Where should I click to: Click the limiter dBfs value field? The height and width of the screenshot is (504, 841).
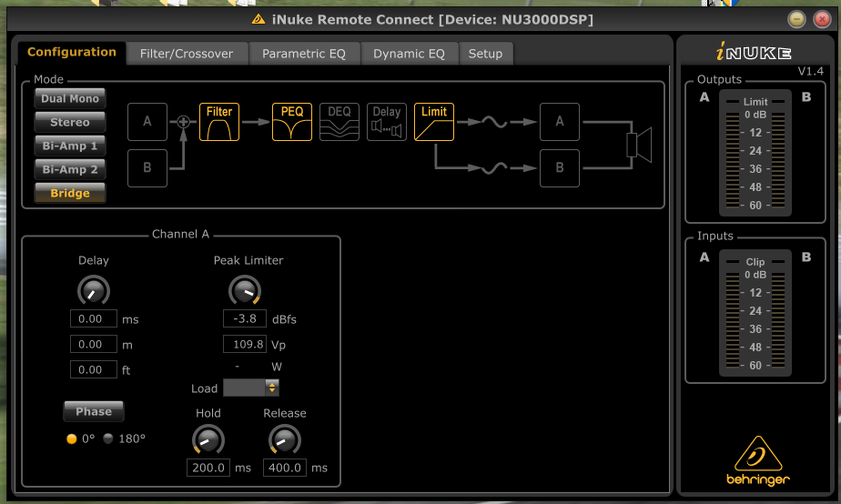[x=245, y=318]
